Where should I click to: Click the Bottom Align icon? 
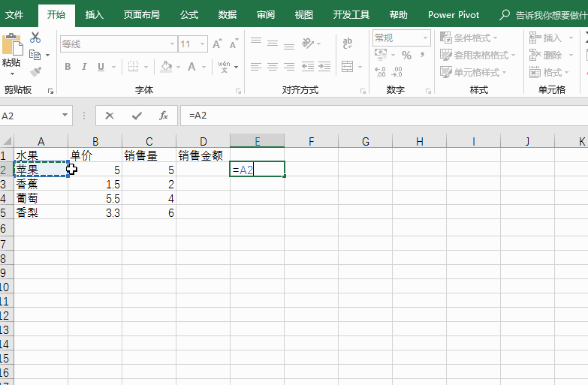pyautogui.click(x=289, y=46)
